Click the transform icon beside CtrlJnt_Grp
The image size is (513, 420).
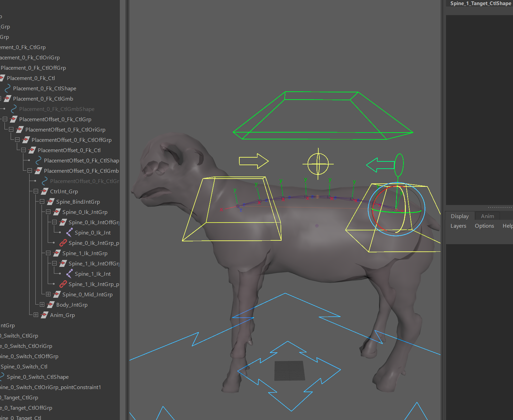[x=45, y=192]
